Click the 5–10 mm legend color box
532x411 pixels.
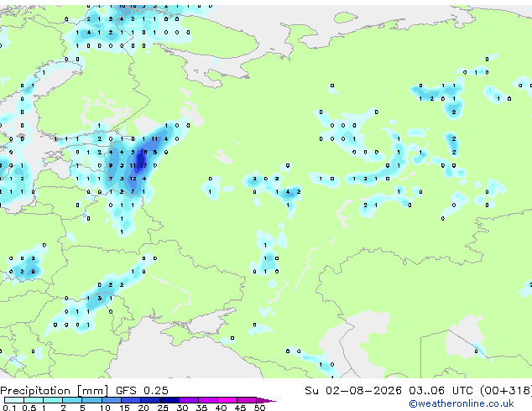[x=91, y=400]
